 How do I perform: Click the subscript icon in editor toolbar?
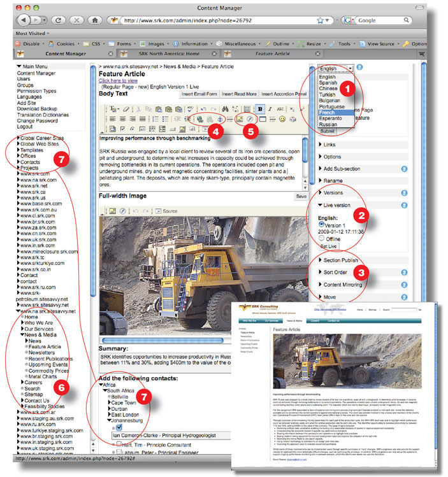tap(292, 109)
